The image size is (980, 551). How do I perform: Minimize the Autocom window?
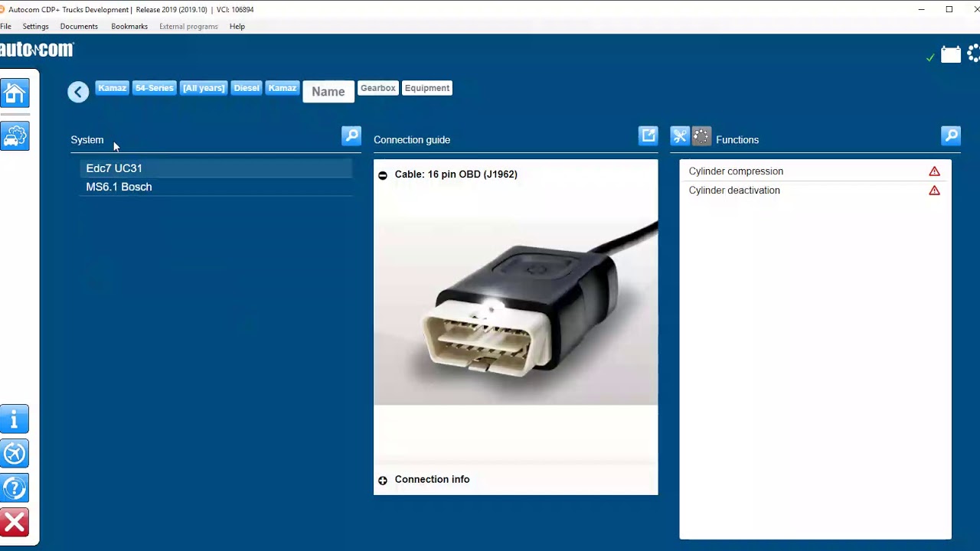pyautogui.click(x=921, y=9)
